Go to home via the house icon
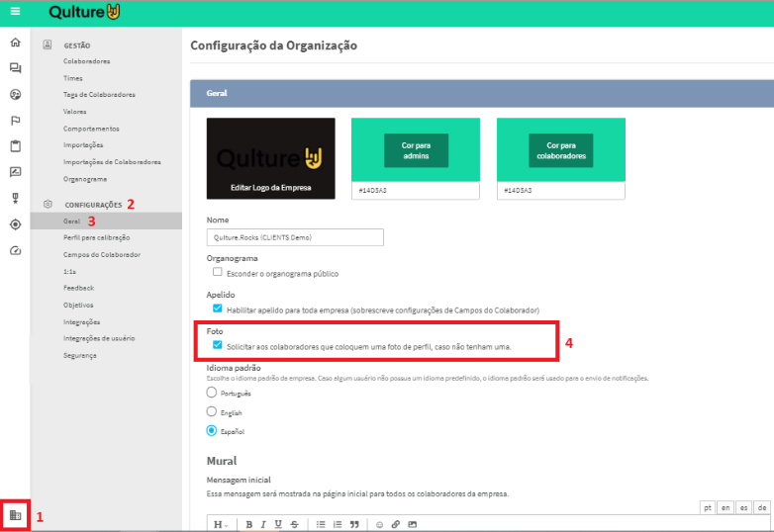 point(15,43)
